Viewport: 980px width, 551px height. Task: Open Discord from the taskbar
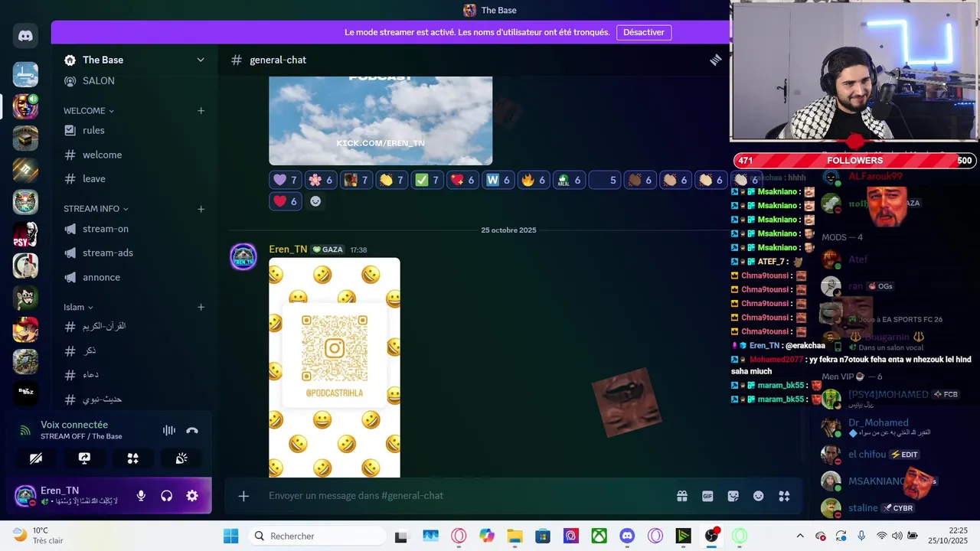click(627, 536)
